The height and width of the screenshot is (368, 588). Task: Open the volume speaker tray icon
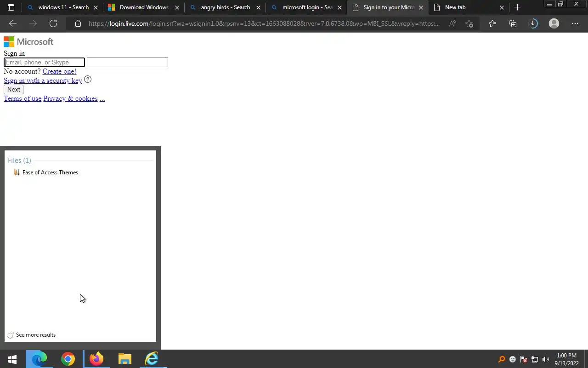(546, 359)
